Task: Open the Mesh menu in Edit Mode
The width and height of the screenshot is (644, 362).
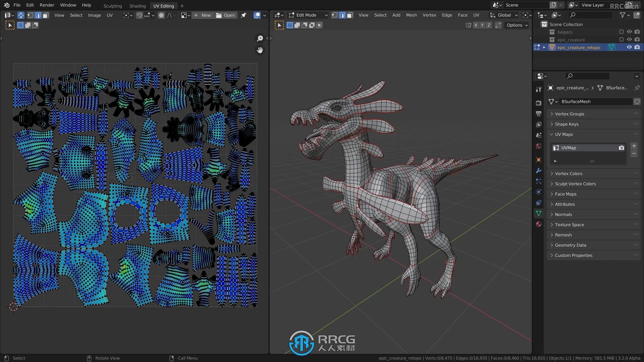Action: click(x=411, y=15)
